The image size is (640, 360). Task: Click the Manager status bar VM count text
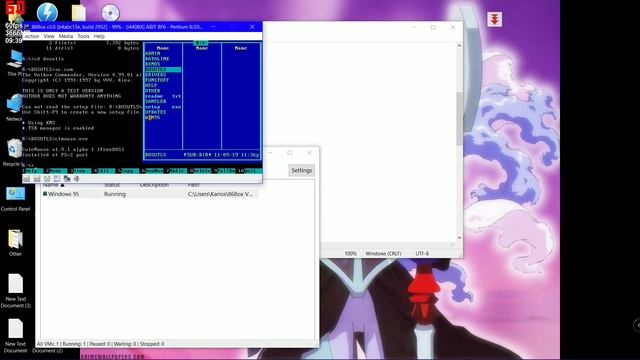pos(100,344)
